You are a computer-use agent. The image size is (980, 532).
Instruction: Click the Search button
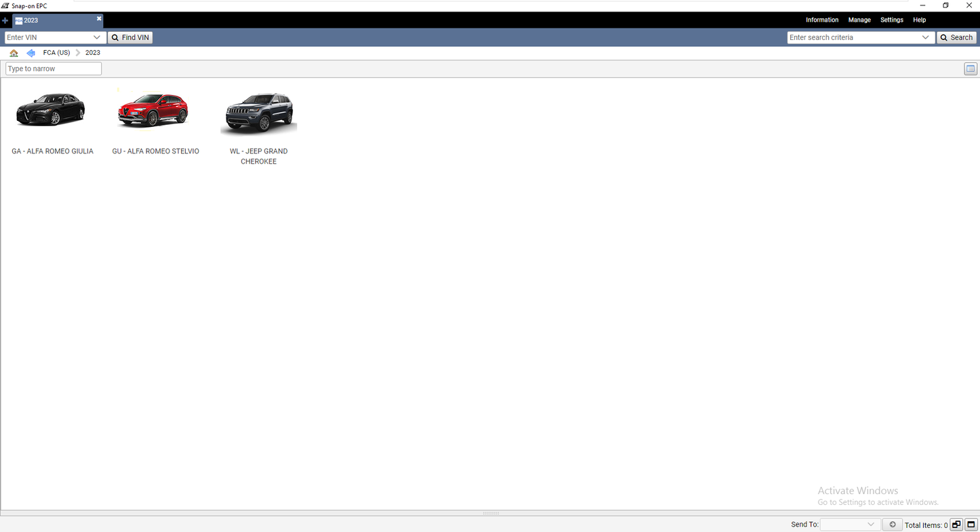pos(956,37)
